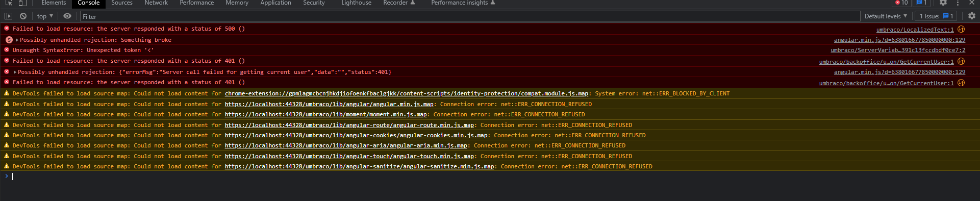Open the angular/angular.min.js.map URL
Screen dimensions: 980x201
point(329,104)
